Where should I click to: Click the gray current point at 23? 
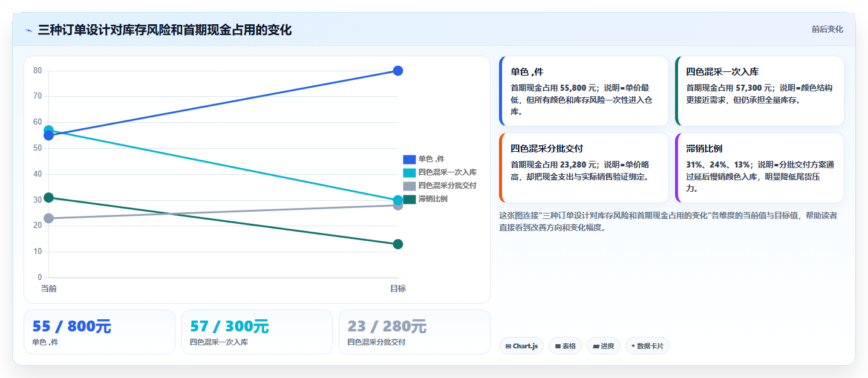pos(48,218)
